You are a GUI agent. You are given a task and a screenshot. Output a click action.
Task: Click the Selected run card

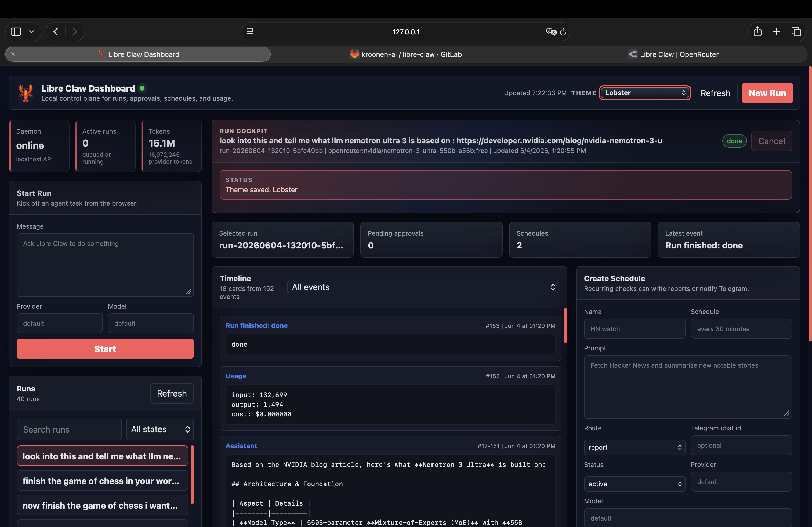point(282,240)
